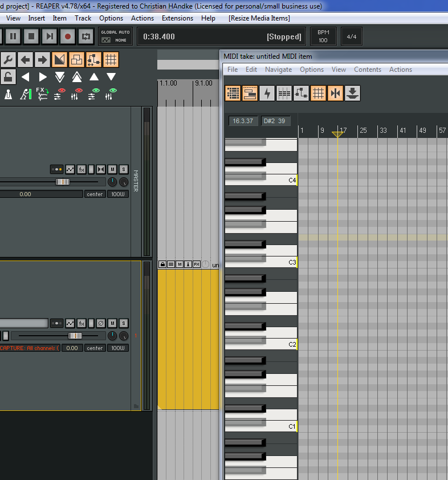
Task: Click the Record button in transport
Action: pyautogui.click(x=68, y=36)
